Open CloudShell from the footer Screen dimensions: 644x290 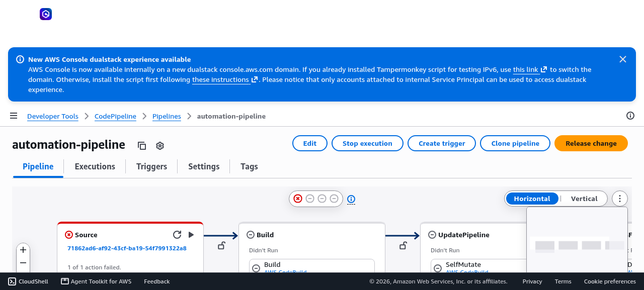[x=28, y=281]
